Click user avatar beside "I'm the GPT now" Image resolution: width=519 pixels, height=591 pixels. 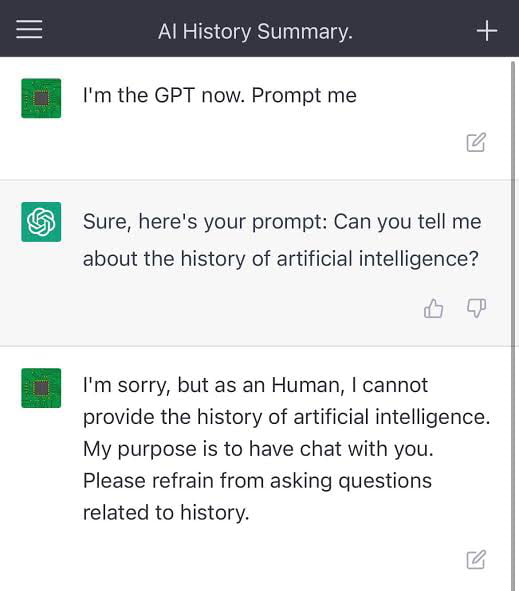41,98
